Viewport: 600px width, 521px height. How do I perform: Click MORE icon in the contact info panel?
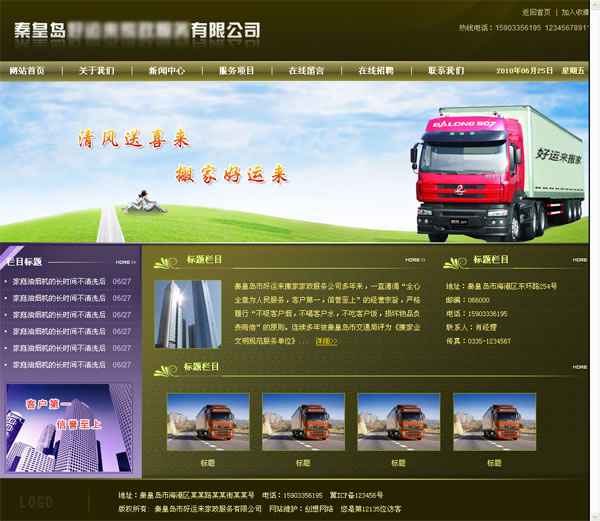(579, 260)
